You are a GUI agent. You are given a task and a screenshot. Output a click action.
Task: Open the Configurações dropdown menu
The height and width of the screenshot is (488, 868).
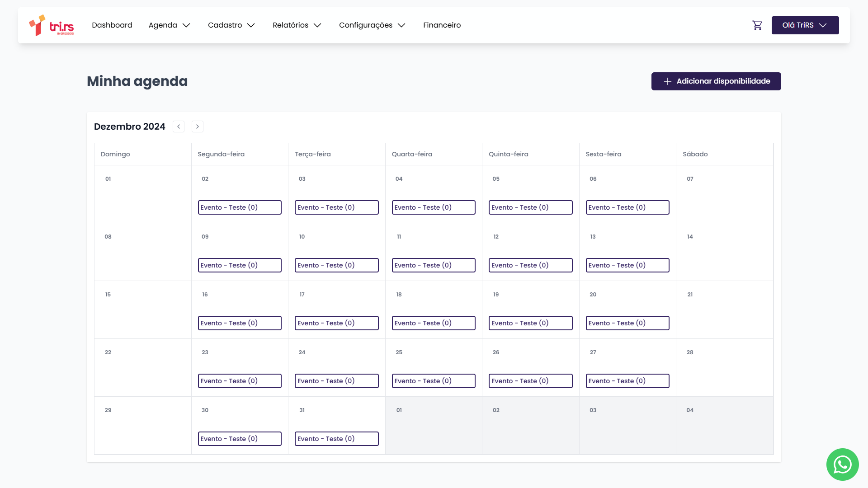click(x=372, y=25)
